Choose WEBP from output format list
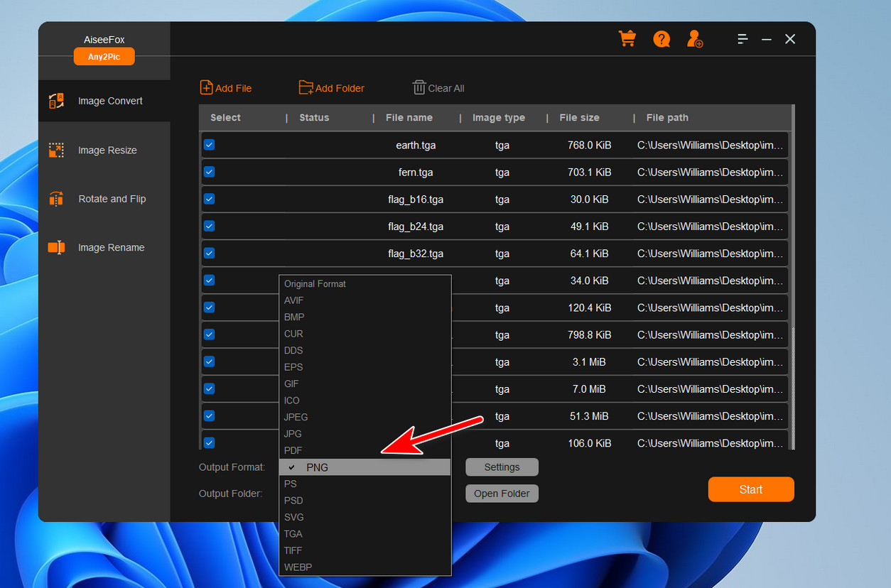This screenshot has height=588, width=891. coord(365,567)
